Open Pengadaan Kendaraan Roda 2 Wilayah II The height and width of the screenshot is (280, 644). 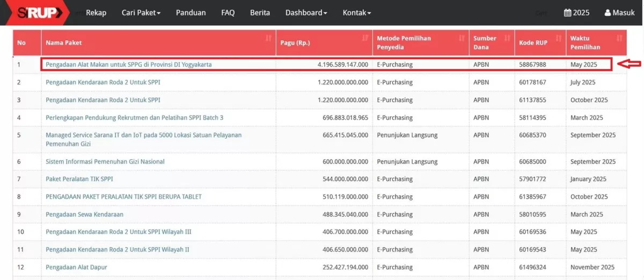(x=118, y=249)
